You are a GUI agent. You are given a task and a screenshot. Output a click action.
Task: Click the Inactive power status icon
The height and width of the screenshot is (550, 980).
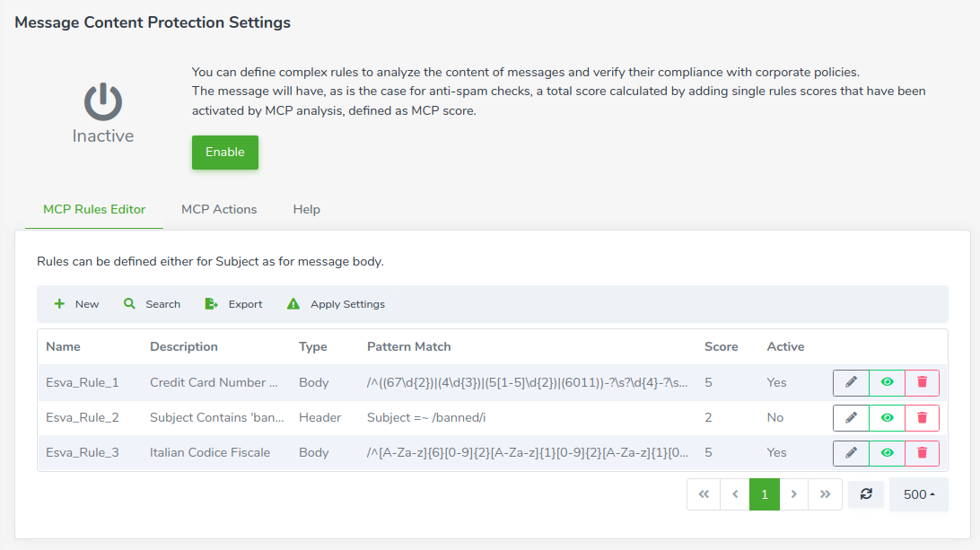pos(103,102)
